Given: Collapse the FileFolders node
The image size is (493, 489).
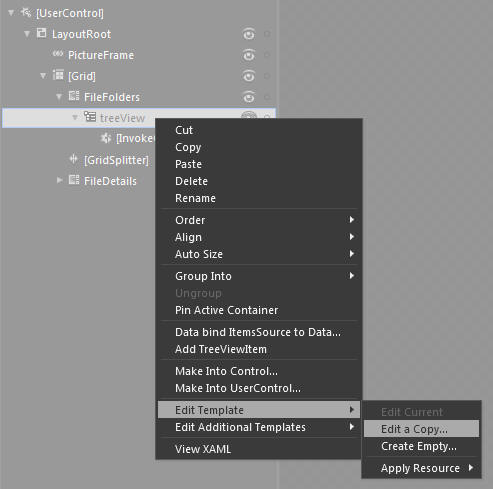Looking at the screenshot, I should coord(59,97).
